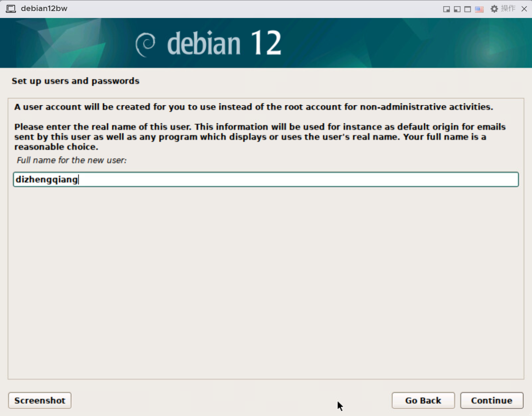Click the Debian swirl logo

145,44
